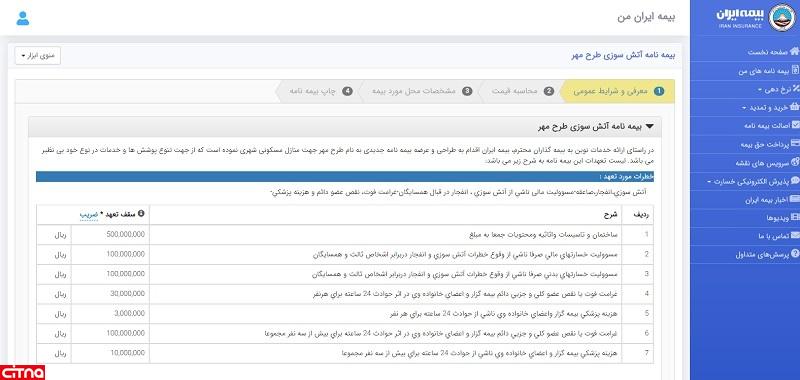Click the 500,000,000 amount cell
This screenshot has height=380, width=800.
tap(110, 235)
